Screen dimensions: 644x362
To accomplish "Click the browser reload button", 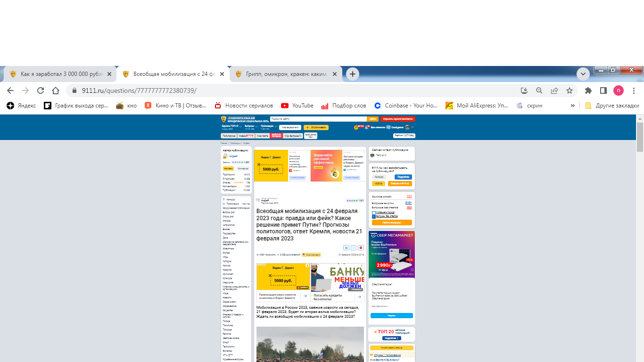I will coord(41,90).
